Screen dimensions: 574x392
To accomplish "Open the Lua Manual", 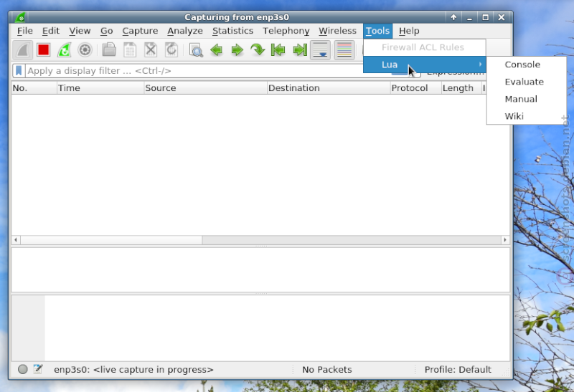I will pos(527,99).
